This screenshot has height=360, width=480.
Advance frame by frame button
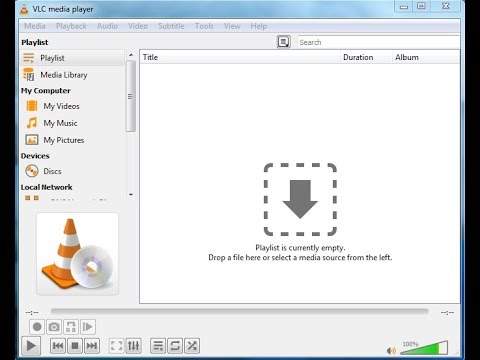pyautogui.click(x=88, y=327)
